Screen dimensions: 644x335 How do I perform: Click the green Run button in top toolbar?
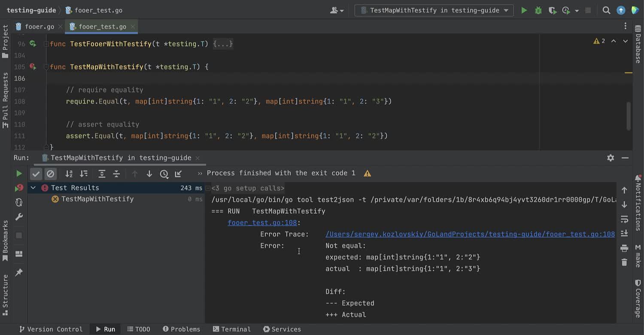pos(524,10)
